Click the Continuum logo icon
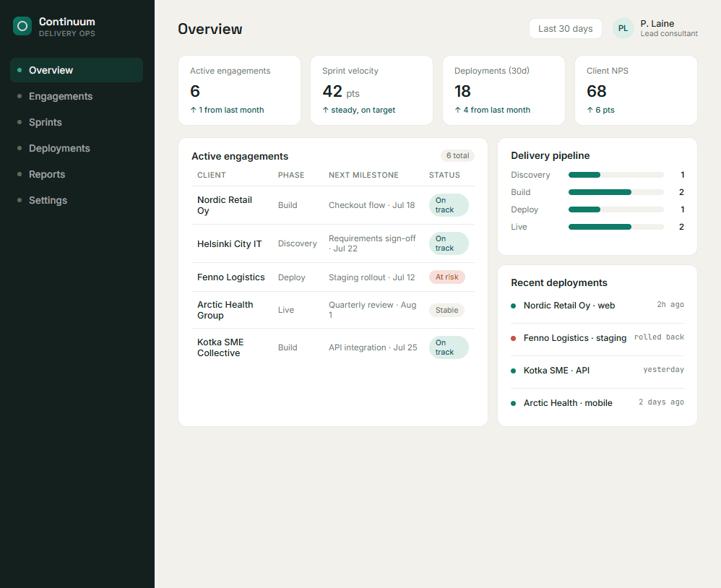 coord(22,26)
